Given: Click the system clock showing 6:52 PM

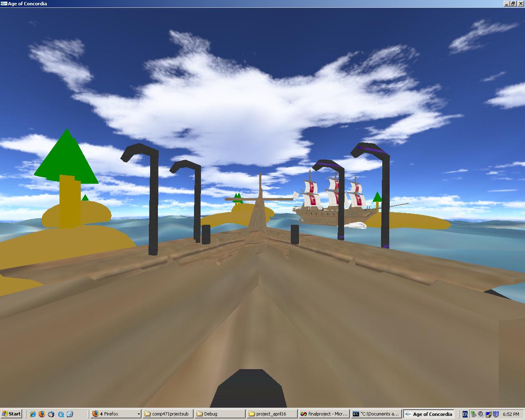Looking at the screenshot, I should 511,414.
